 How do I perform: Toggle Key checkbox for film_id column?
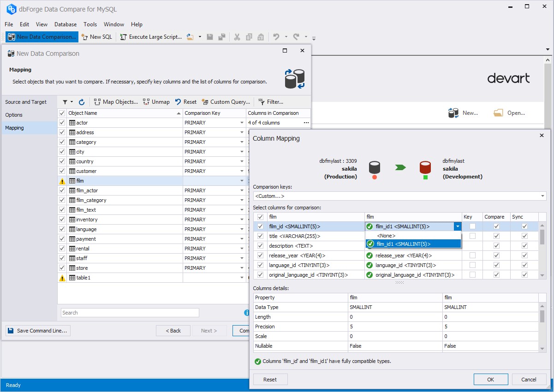tap(472, 226)
